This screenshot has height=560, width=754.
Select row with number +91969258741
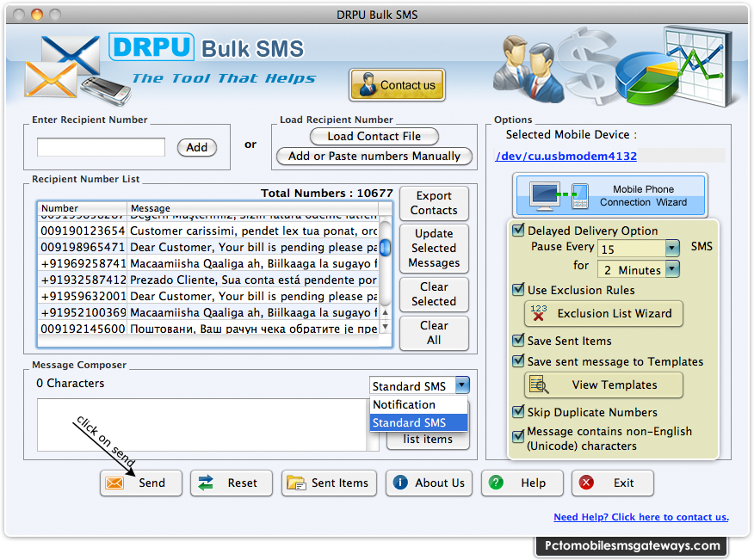[207, 263]
